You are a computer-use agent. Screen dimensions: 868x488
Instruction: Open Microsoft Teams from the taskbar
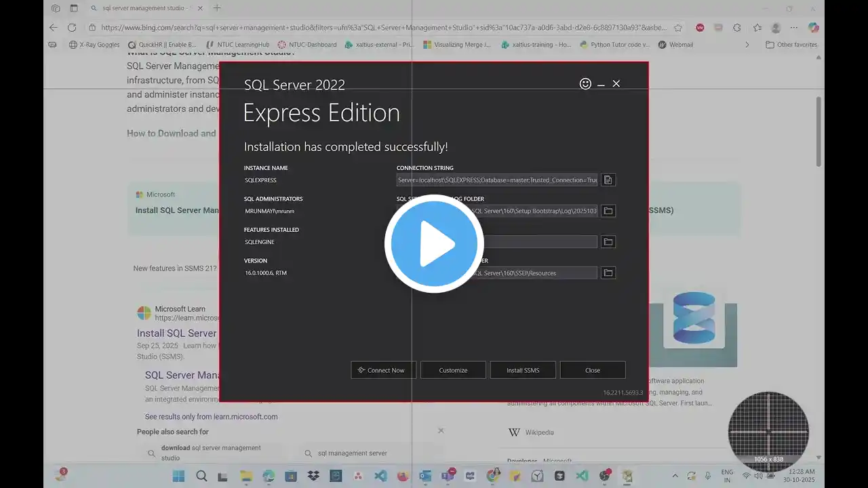(x=448, y=476)
